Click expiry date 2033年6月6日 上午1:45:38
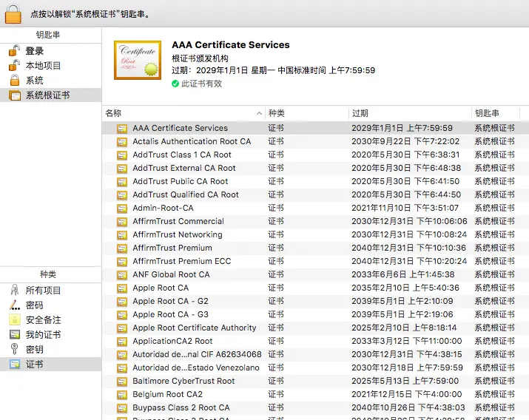529x420 pixels. [402, 274]
